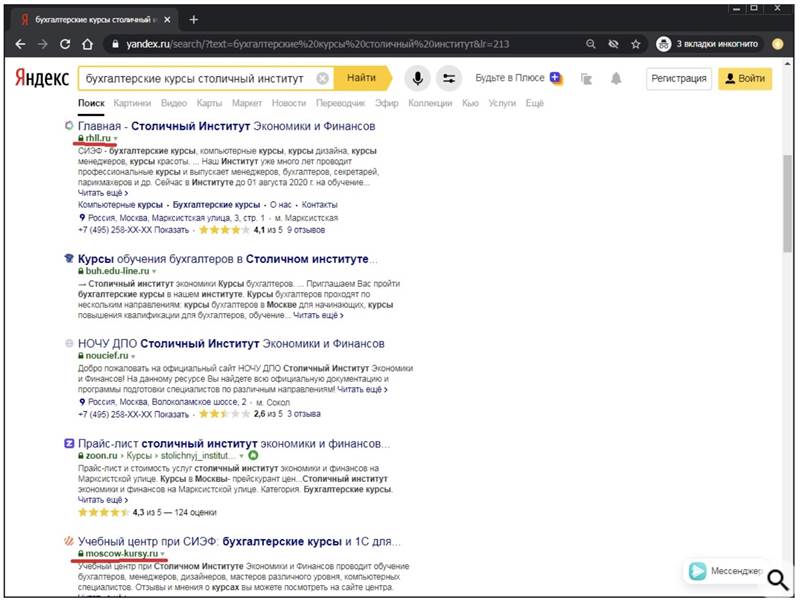The image size is (800, 601).
Task: Click Будьте в Плюсе link
Action: [x=518, y=78]
